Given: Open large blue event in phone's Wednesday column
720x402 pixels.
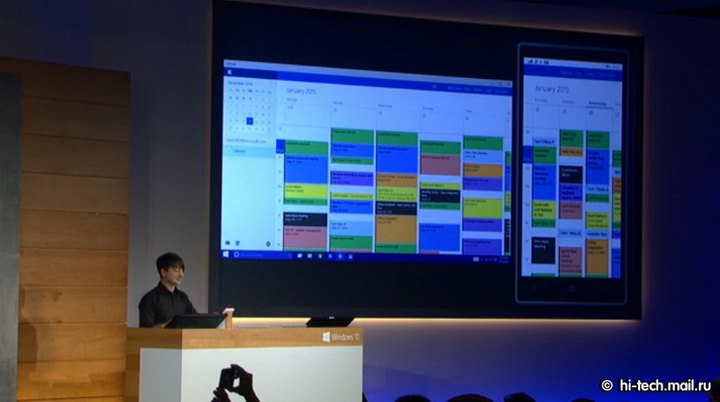Looking at the screenshot, I should 598,166.
